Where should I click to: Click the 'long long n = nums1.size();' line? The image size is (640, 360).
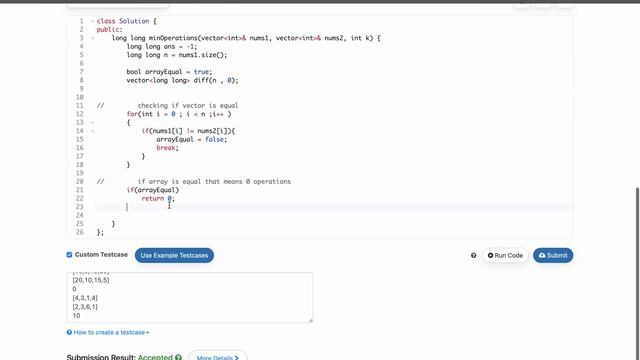click(177, 55)
